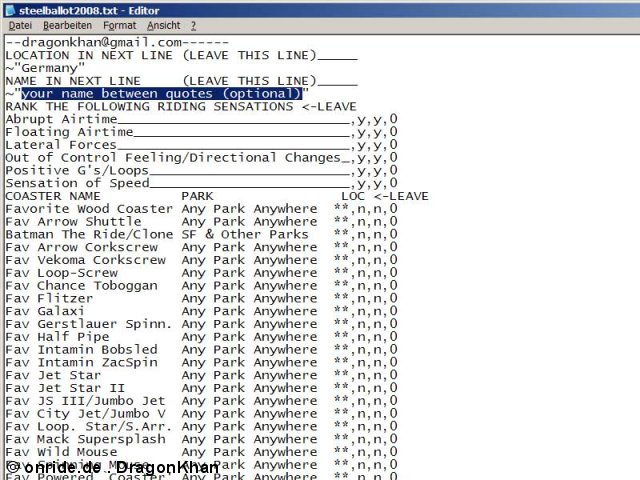Click the 'Fav Arrow Shuttle' row
Viewport: 640px width, 480px height.
coord(201,222)
